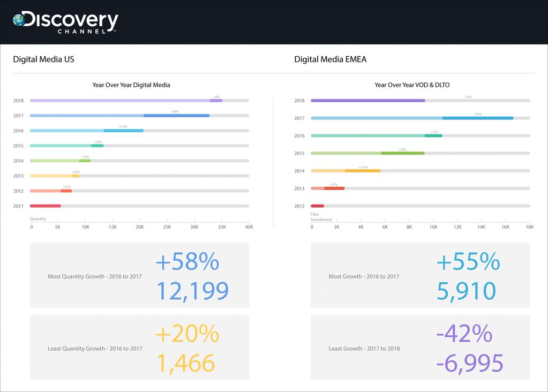This screenshot has width=548, height=392.
Task: Click the Quantity axis label
Action: click(37, 218)
